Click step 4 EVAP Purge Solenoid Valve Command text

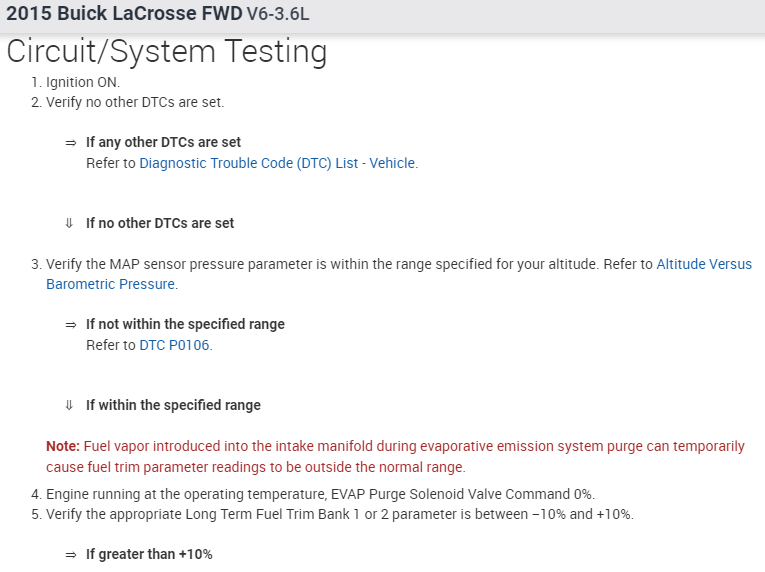(321, 494)
